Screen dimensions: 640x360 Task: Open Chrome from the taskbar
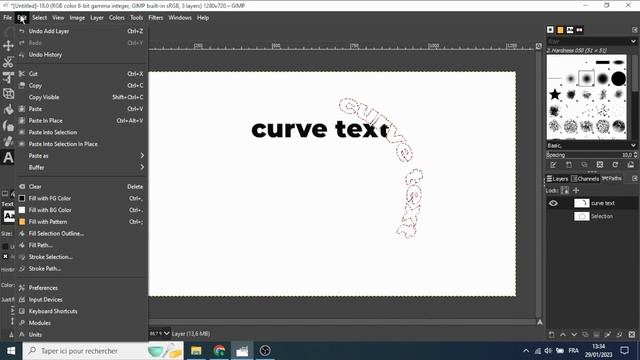click(x=219, y=351)
